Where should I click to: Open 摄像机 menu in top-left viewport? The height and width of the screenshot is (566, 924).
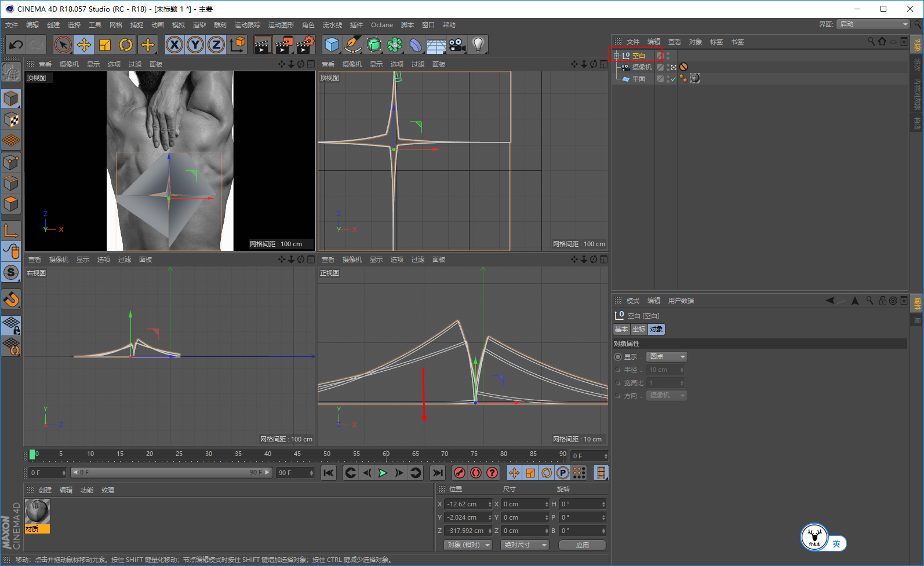point(69,64)
